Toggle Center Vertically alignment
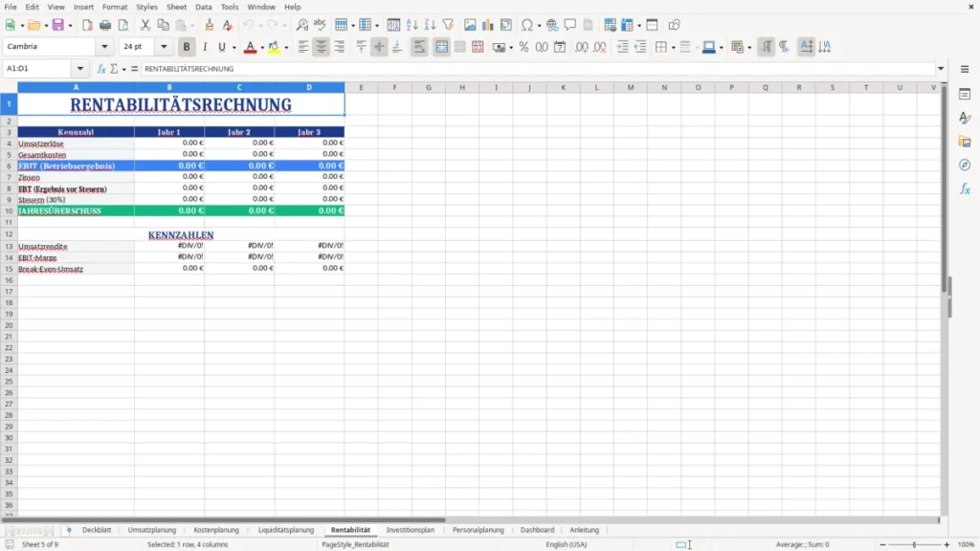 379,47
